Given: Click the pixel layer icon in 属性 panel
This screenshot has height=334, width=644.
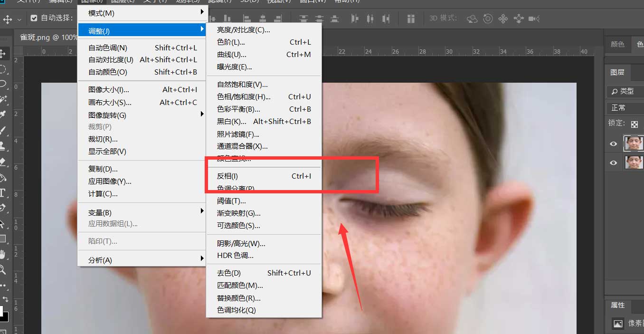Looking at the screenshot, I should (618, 323).
